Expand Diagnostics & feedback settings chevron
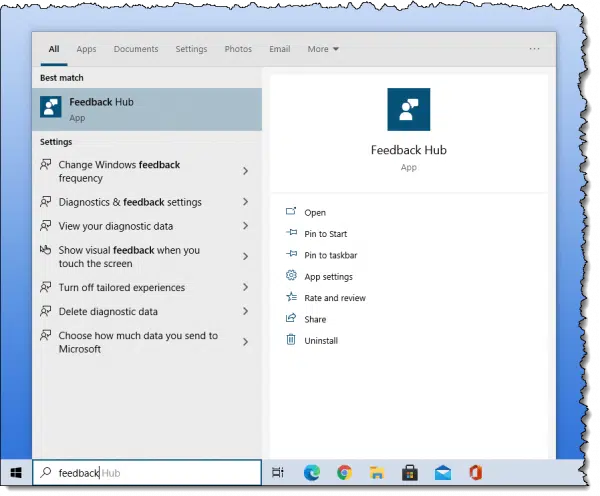 point(246,202)
